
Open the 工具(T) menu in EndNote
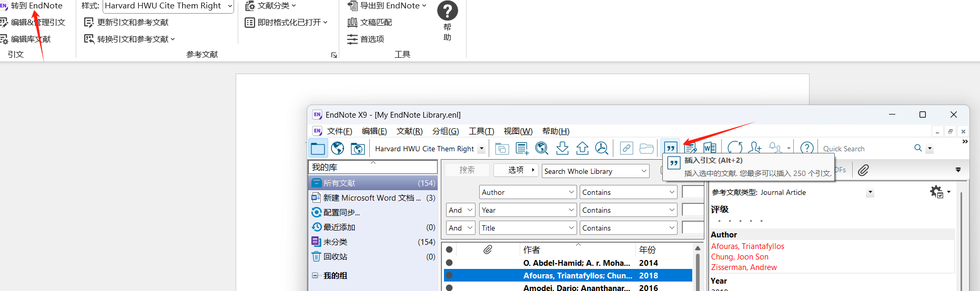point(481,131)
